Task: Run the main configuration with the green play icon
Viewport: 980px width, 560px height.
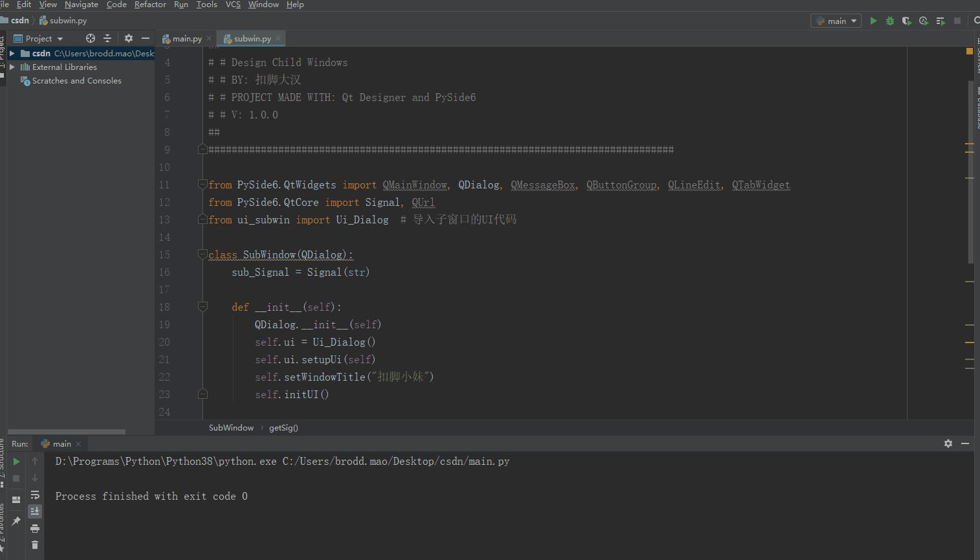Action: tap(873, 20)
